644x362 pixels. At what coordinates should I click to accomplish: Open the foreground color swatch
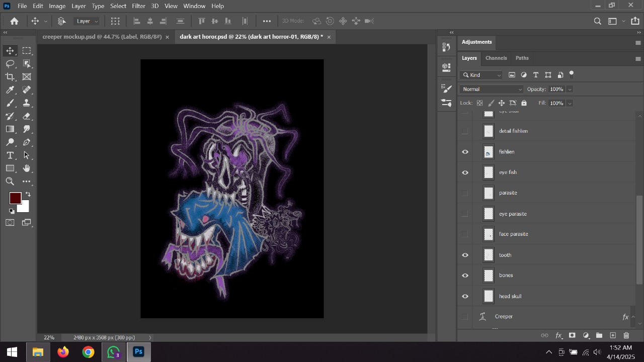click(x=15, y=198)
